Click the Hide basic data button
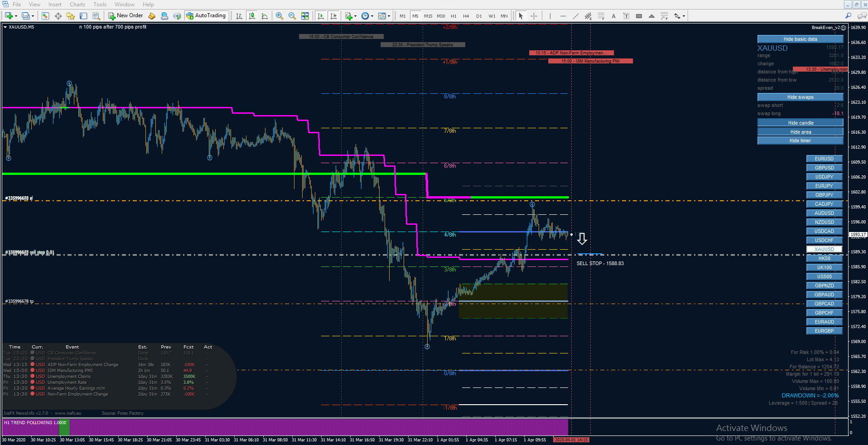 (x=800, y=39)
